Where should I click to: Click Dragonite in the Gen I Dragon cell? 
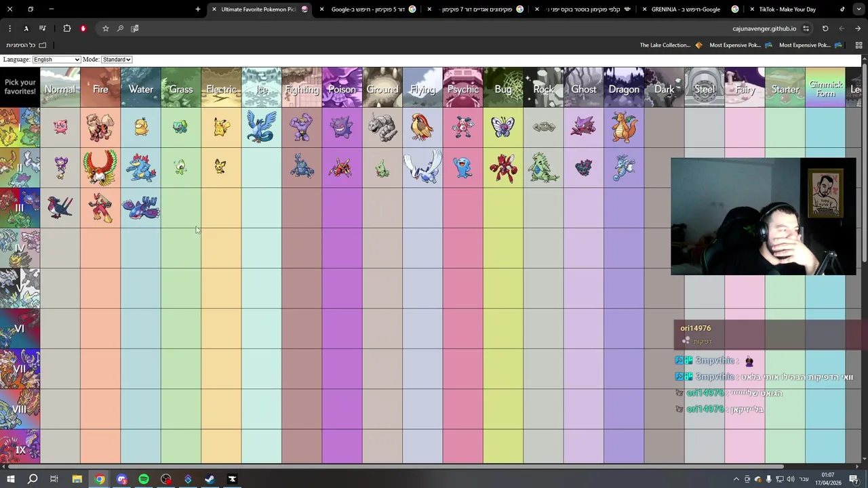click(x=624, y=127)
